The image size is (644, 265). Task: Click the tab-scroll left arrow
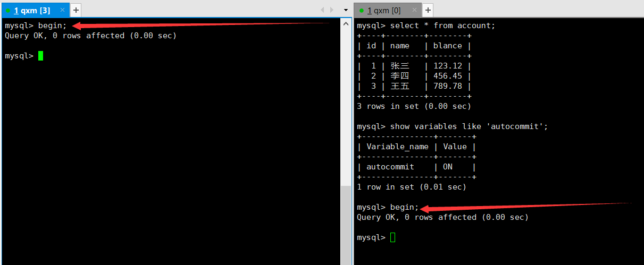click(x=322, y=10)
